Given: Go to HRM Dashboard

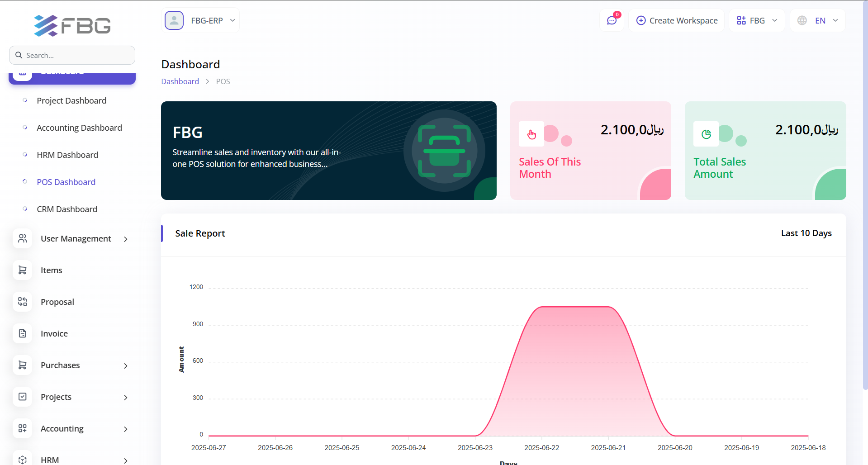Looking at the screenshot, I should pos(67,155).
